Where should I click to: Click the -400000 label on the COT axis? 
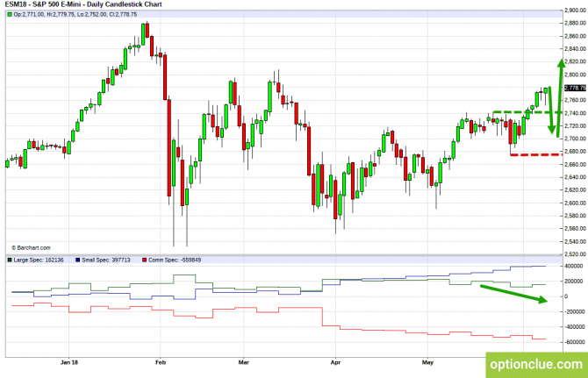coord(575,327)
